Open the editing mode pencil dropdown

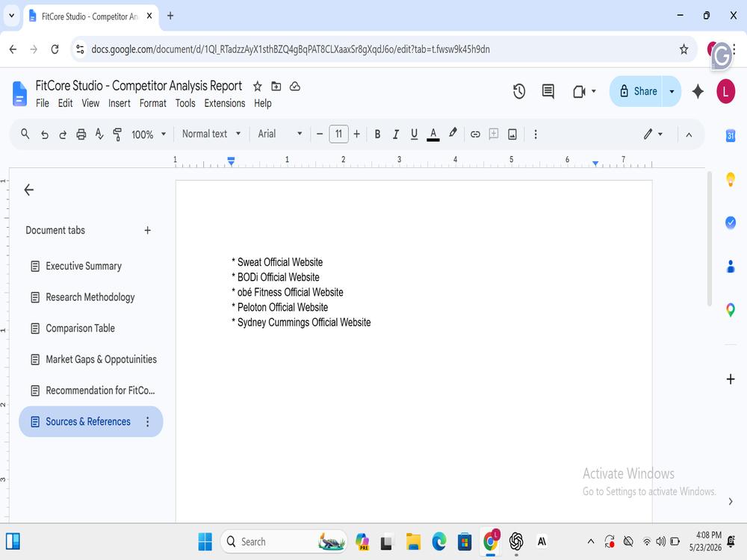[x=653, y=134]
